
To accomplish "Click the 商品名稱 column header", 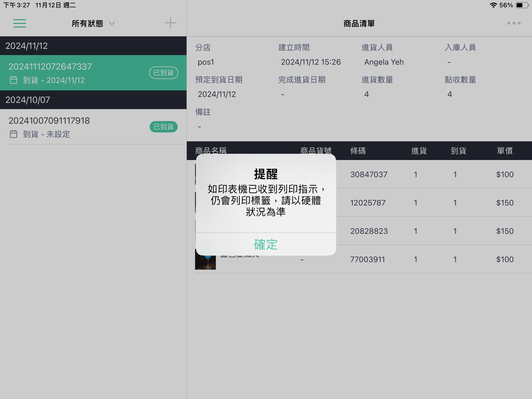I will pyautogui.click(x=211, y=150).
